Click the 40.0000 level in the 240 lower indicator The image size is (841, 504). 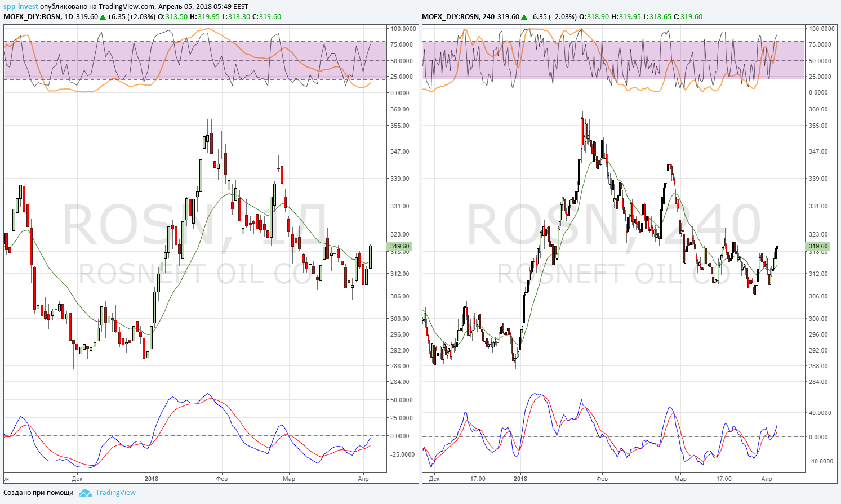[819, 413]
